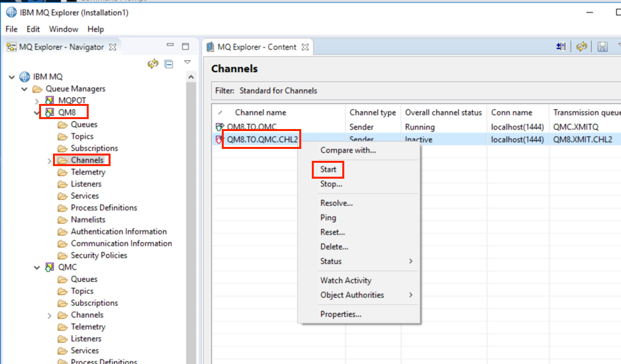Select Reset... in context menu
This screenshot has height=364, width=621.
click(332, 232)
